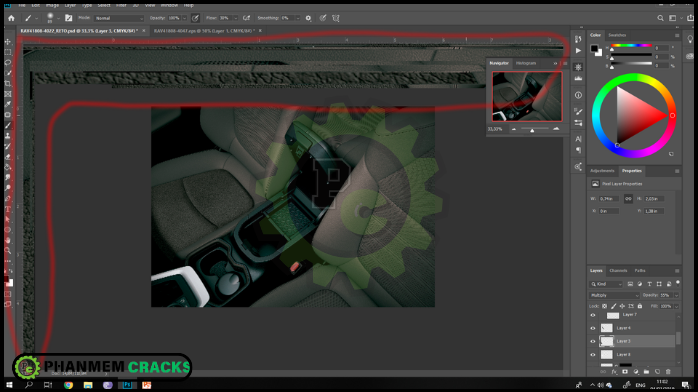Toggle lock all layer padlock

point(640,306)
